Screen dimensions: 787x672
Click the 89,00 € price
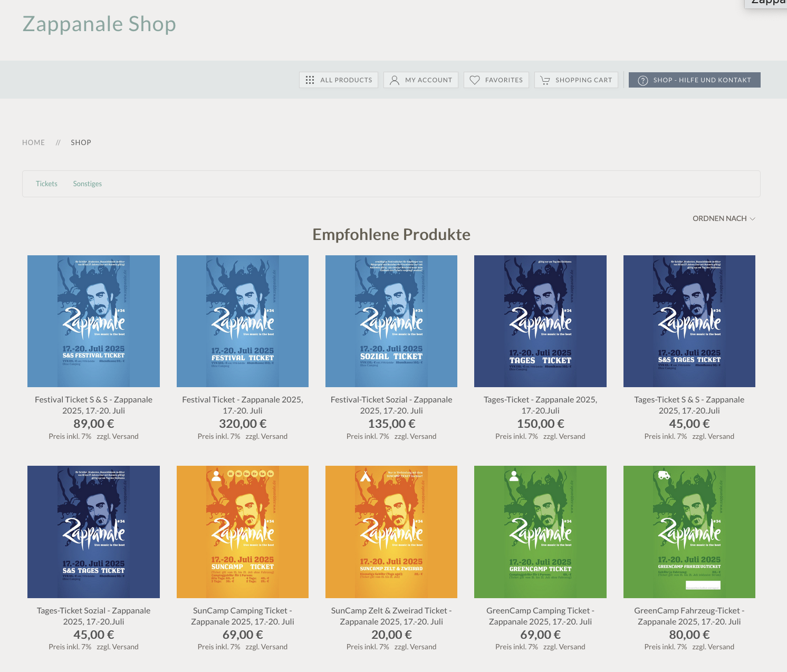pos(93,424)
